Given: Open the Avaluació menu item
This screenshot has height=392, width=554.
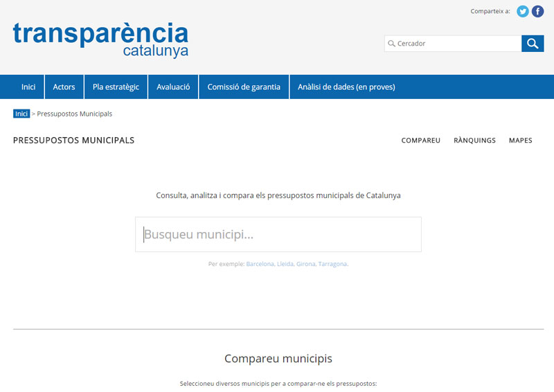Looking at the screenshot, I should (173, 87).
